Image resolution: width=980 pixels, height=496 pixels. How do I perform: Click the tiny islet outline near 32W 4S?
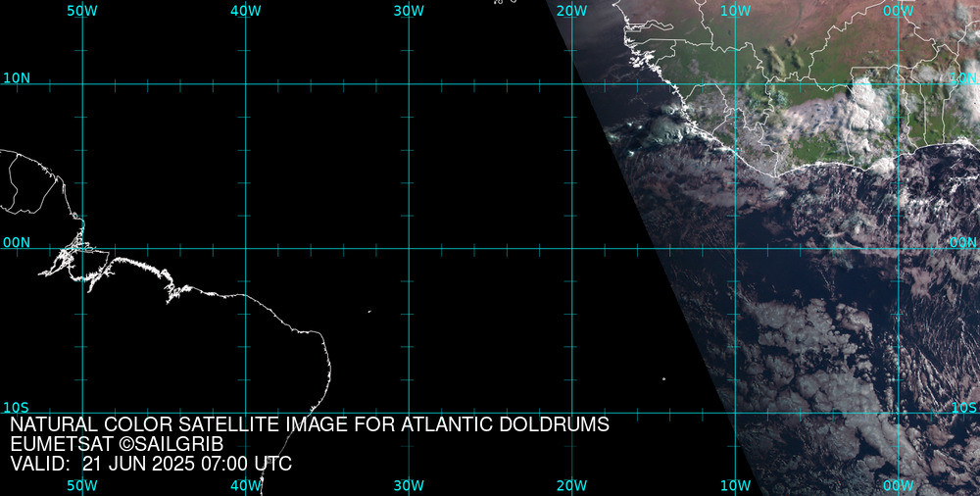pyautogui.click(x=369, y=312)
